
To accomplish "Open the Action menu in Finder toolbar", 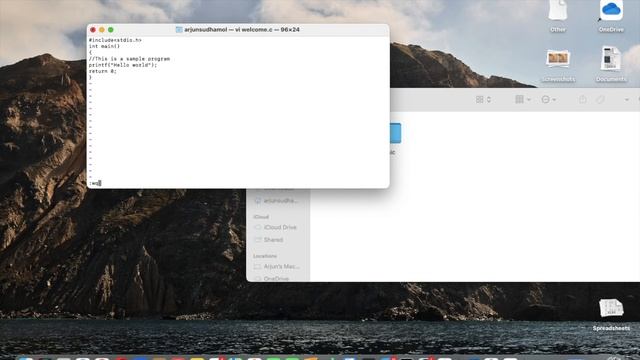I will pos(548,100).
